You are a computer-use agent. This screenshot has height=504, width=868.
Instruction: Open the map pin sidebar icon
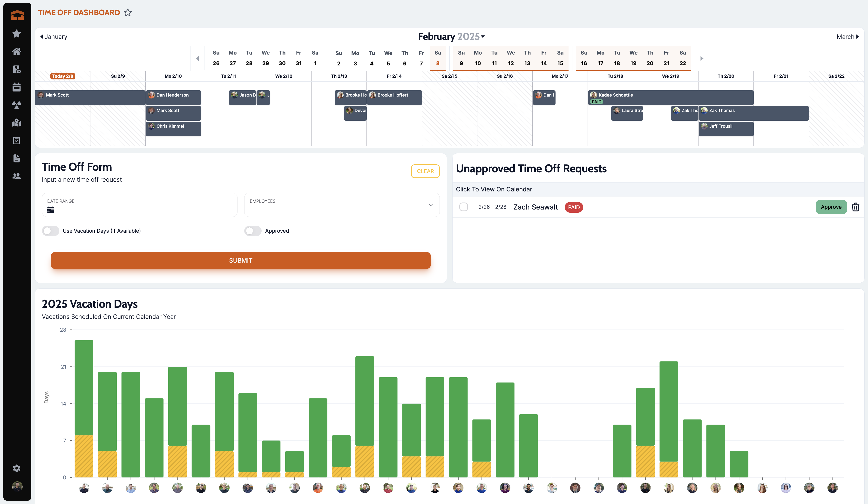[x=17, y=123]
